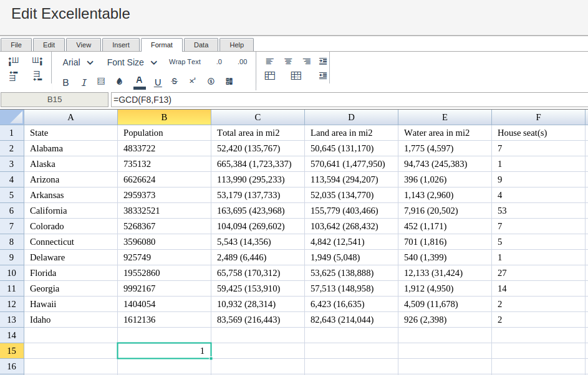Open the Data menu tab

pos(201,45)
